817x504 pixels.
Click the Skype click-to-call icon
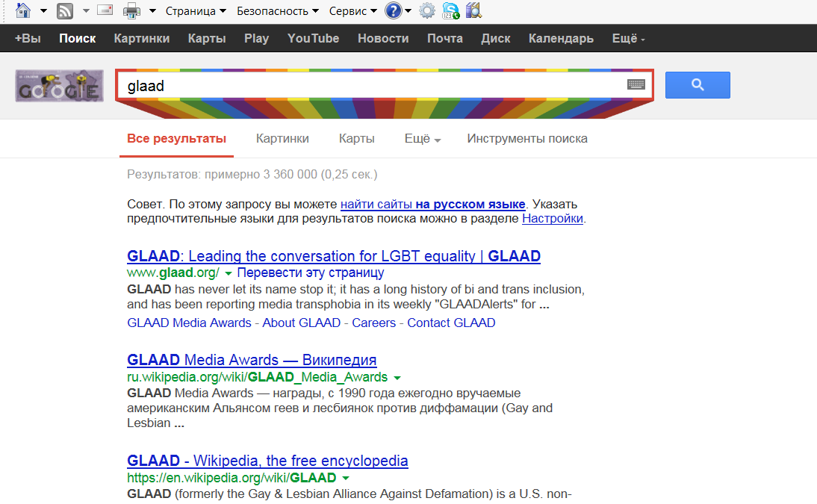[451, 10]
